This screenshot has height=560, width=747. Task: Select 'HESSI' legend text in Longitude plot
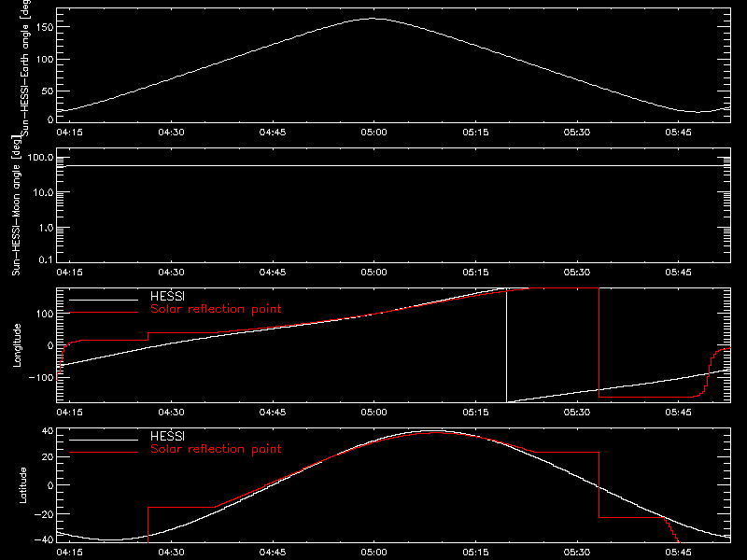pos(167,296)
